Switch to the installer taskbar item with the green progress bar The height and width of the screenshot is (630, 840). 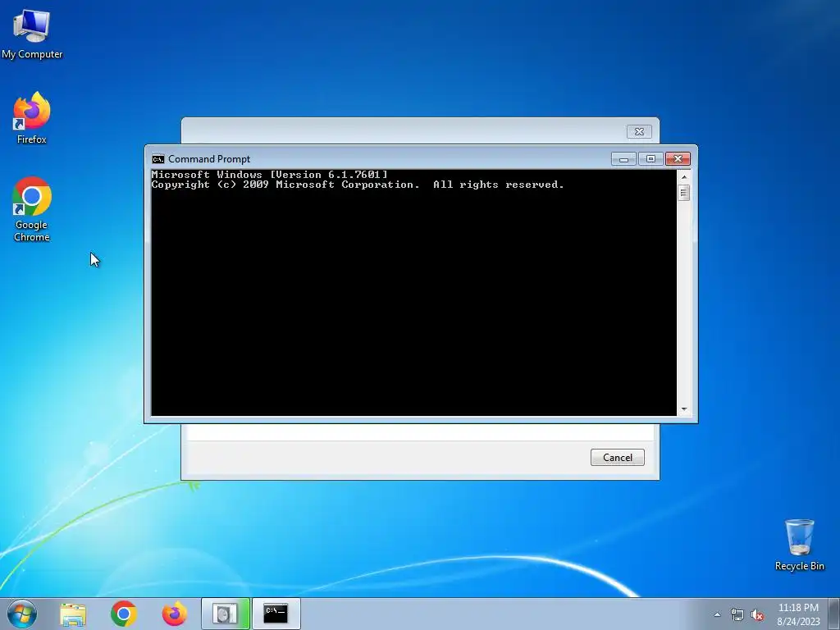click(225, 614)
